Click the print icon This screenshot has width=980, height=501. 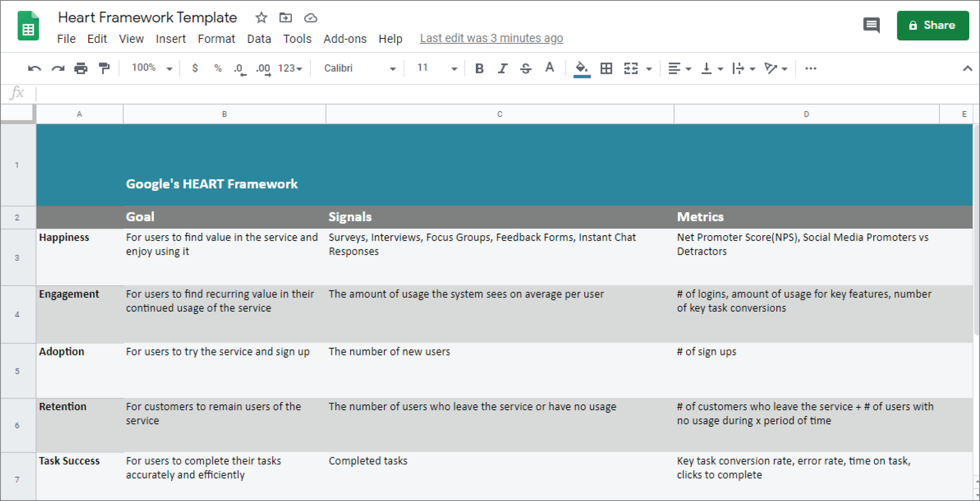[x=81, y=69]
